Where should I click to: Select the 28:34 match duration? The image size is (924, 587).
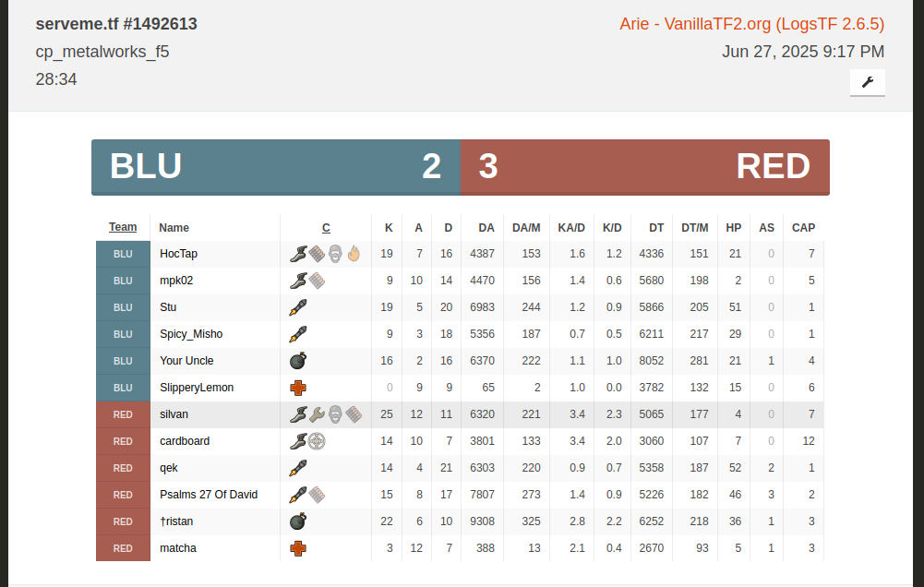coord(56,79)
